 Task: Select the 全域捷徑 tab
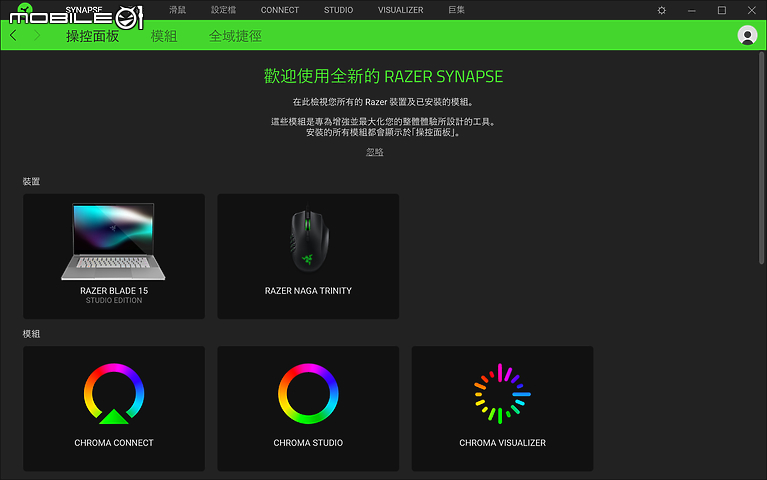(235, 36)
